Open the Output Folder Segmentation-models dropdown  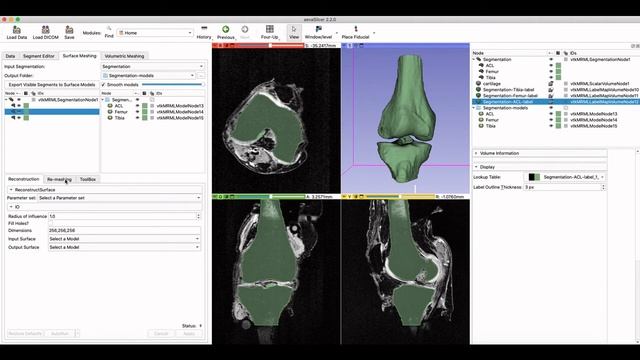148,76
